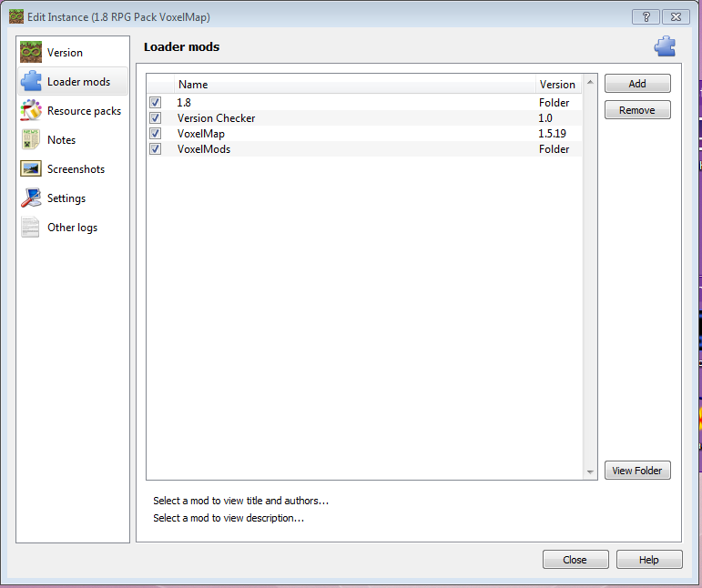The width and height of the screenshot is (702, 588).
Task: Sort mod list by Name column header
Action: click(193, 85)
